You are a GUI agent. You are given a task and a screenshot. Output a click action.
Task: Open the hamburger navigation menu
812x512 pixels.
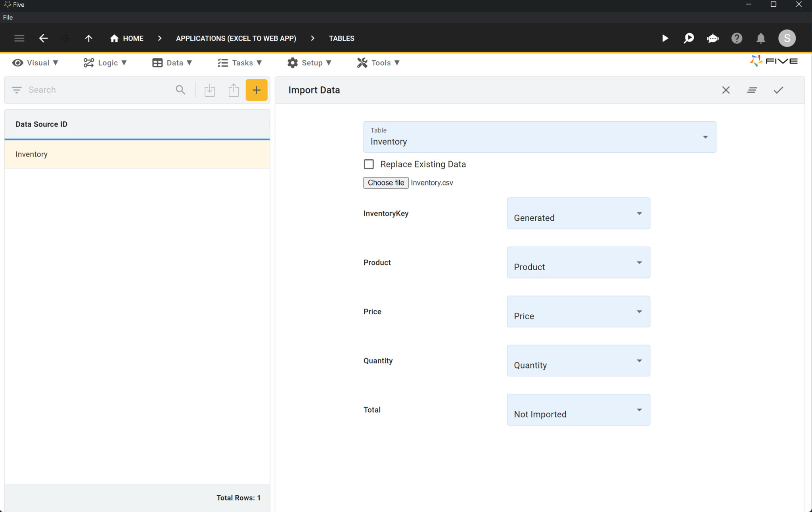point(19,38)
